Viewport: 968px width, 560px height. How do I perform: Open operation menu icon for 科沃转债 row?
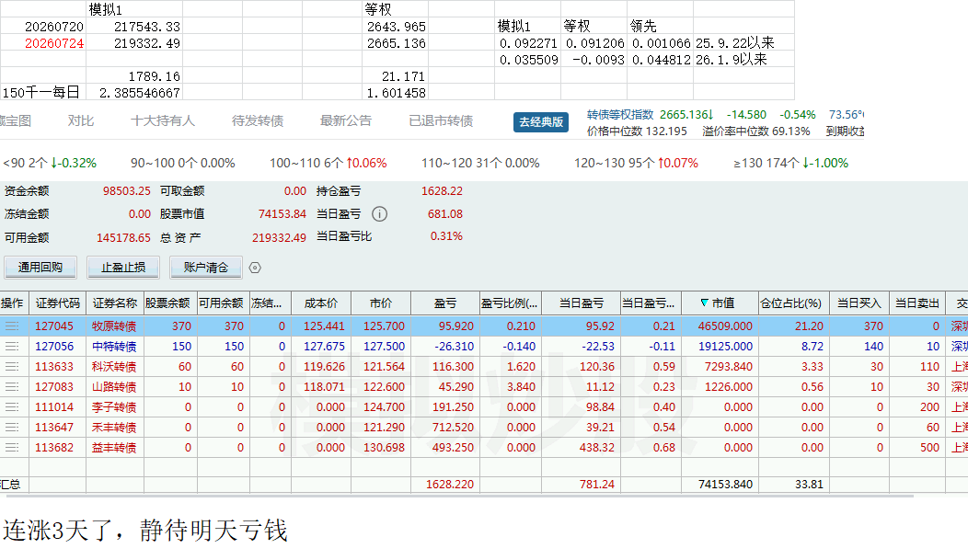click(12, 366)
